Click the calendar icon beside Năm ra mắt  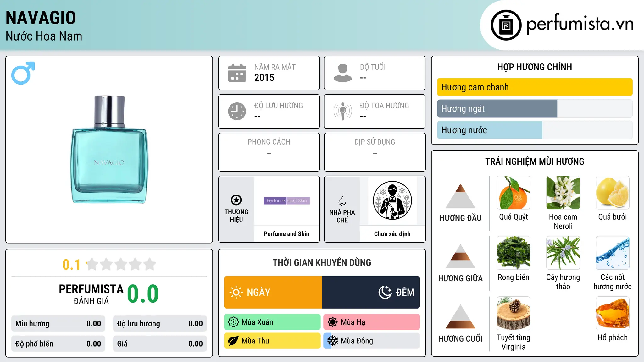[x=237, y=73]
